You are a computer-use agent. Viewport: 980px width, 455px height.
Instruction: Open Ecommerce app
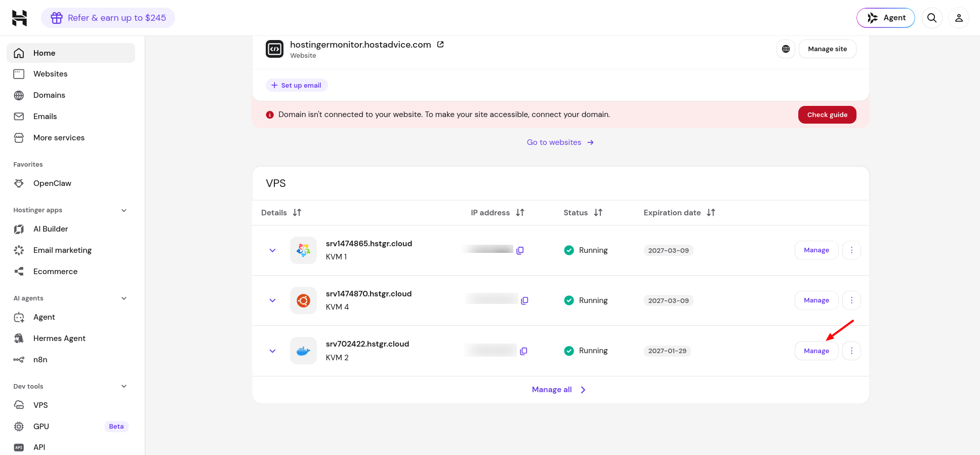71,272
